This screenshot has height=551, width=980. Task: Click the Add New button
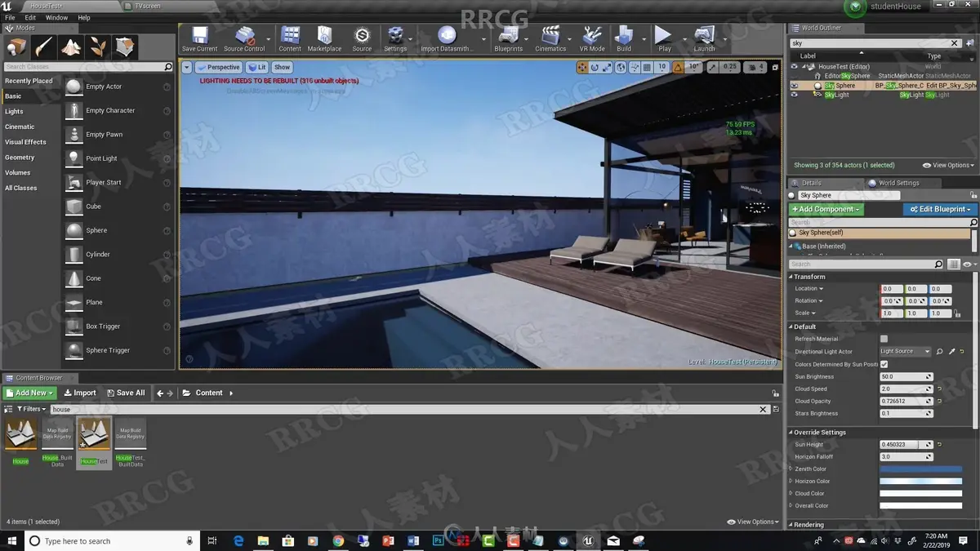(30, 393)
